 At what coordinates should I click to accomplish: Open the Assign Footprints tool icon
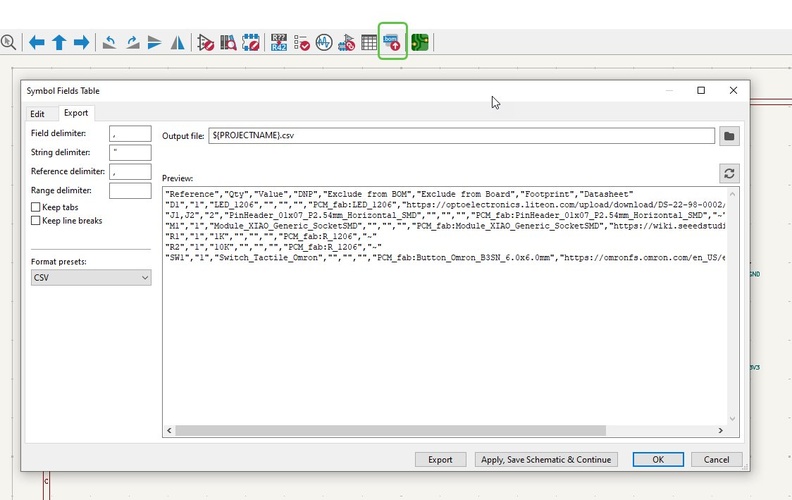click(346, 42)
